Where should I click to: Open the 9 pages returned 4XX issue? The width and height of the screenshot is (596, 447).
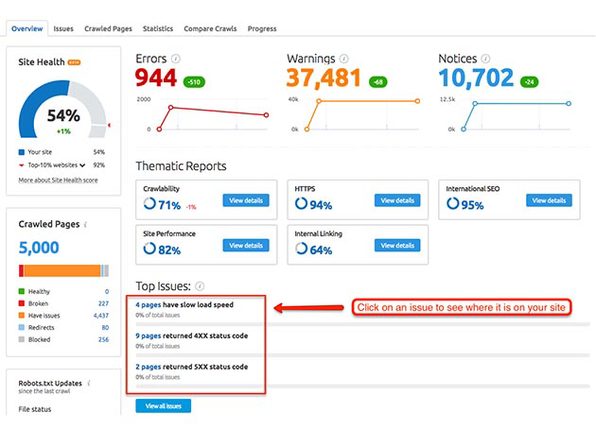coord(192,336)
